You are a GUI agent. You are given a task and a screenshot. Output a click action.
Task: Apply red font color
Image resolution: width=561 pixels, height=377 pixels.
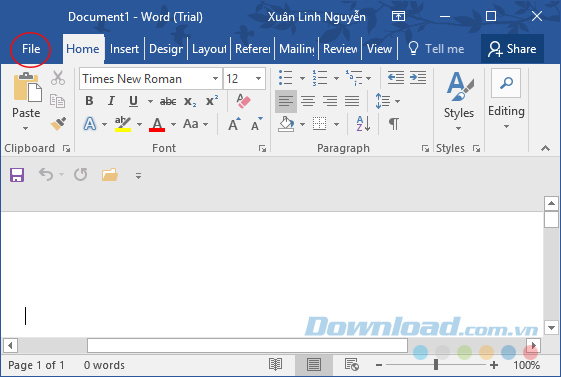157,124
